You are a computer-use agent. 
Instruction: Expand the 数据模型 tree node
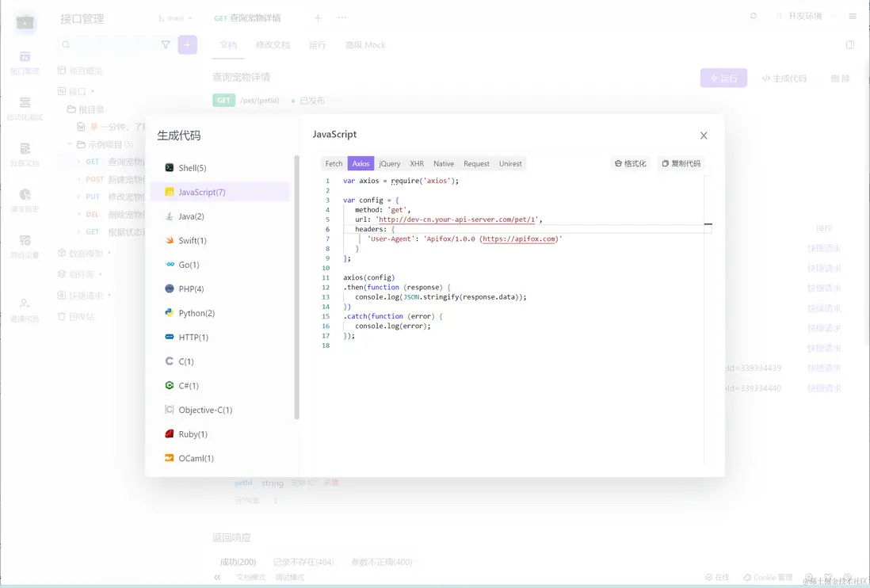84,253
